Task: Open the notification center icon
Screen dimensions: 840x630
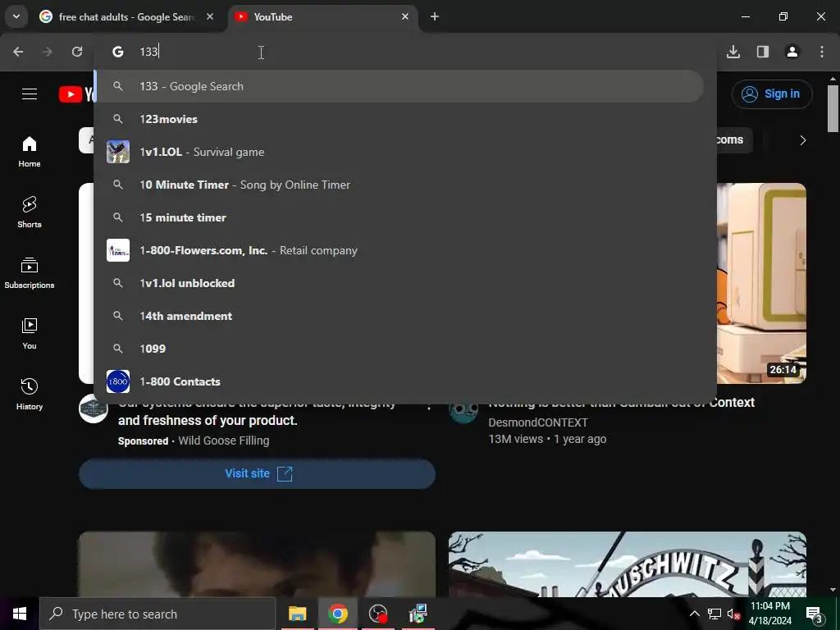Action: click(x=815, y=614)
